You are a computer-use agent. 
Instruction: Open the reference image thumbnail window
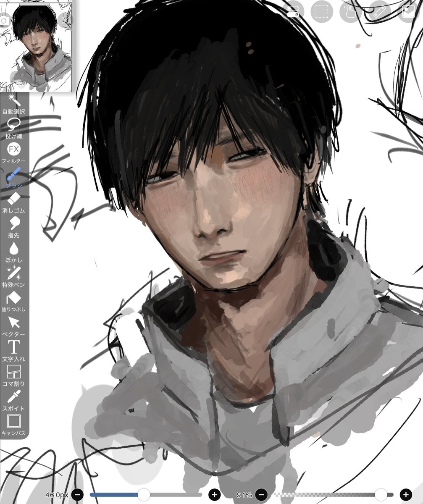pos(37,47)
